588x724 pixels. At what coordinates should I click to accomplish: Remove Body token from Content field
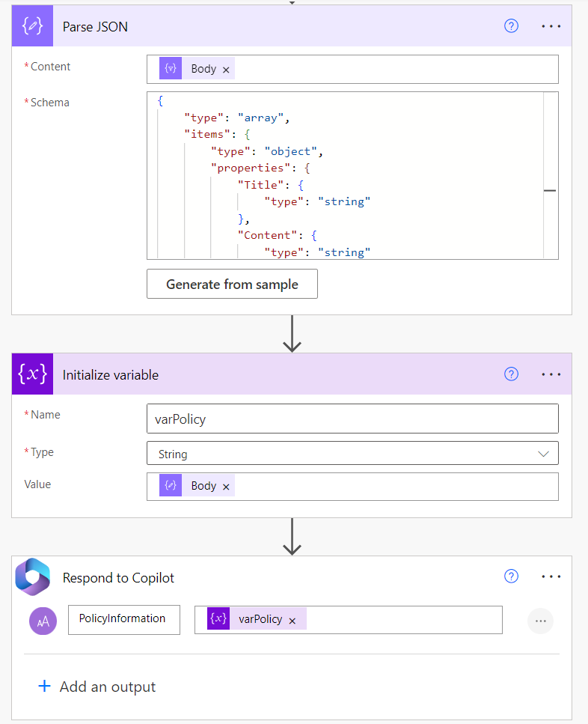[226, 69]
